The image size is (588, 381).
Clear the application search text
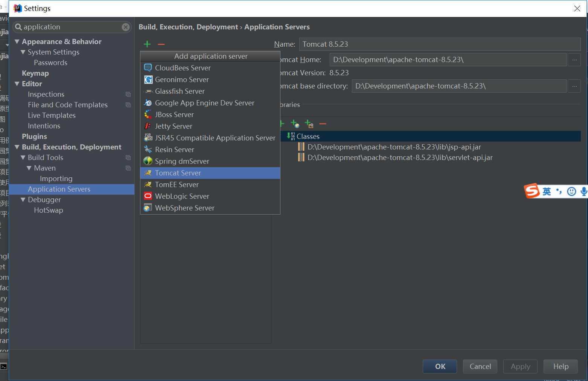[126, 27]
